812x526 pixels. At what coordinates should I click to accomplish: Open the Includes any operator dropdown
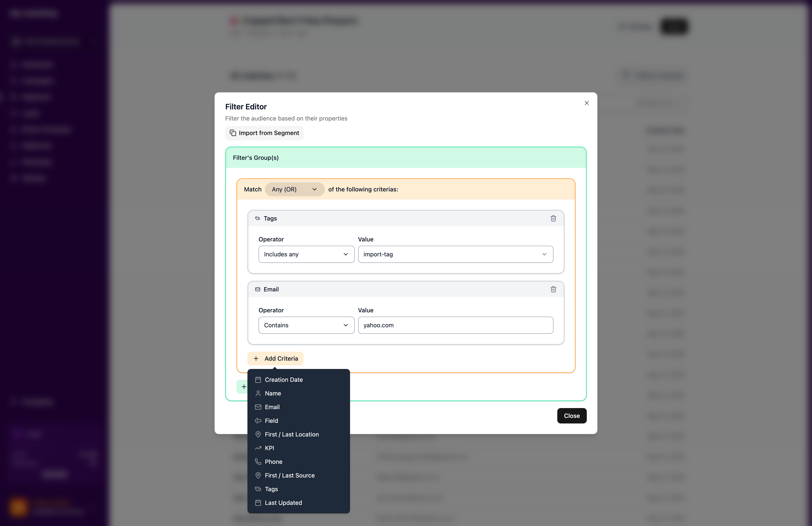[x=306, y=254]
